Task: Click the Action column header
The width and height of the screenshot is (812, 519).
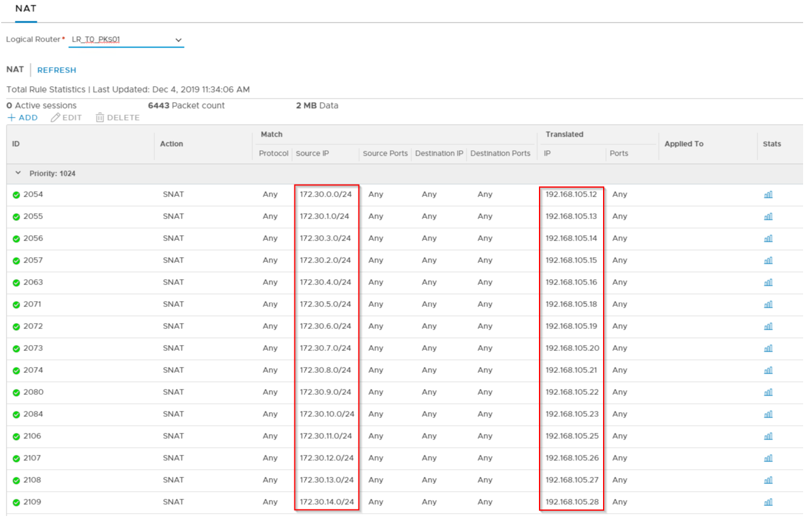Action: pyautogui.click(x=172, y=144)
